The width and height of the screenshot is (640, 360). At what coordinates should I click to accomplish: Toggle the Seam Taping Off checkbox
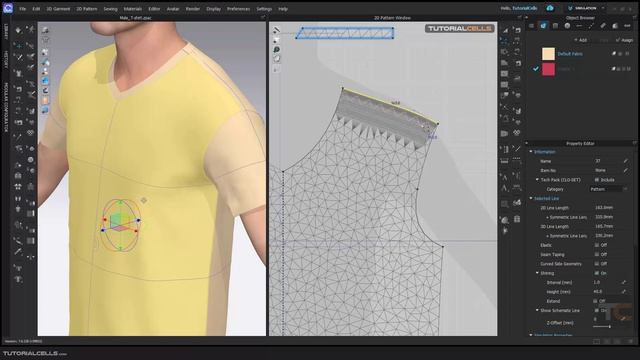click(597, 254)
